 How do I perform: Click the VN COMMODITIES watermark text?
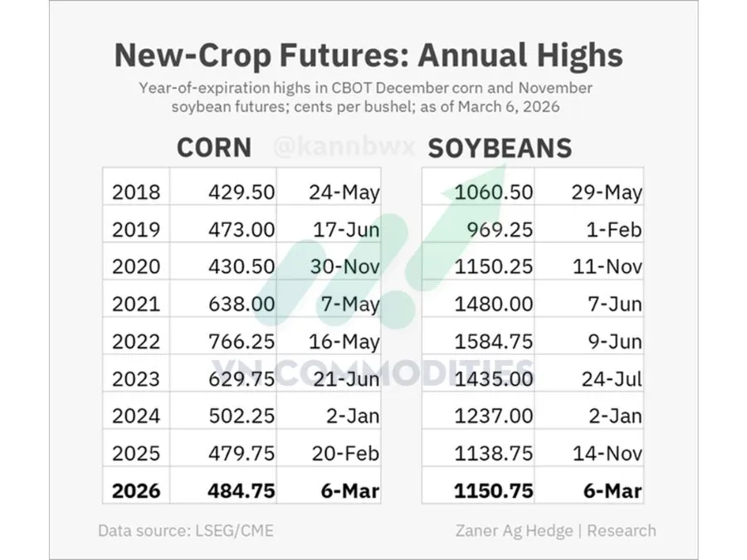[373, 373]
